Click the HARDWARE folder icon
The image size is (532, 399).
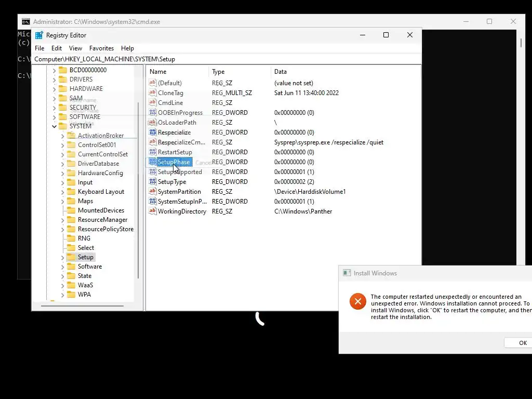point(63,88)
